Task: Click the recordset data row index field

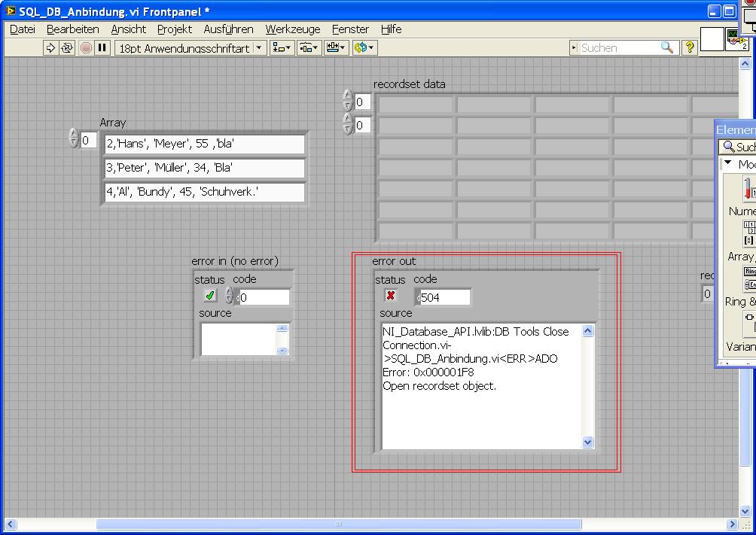Action: pyautogui.click(x=363, y=102)
